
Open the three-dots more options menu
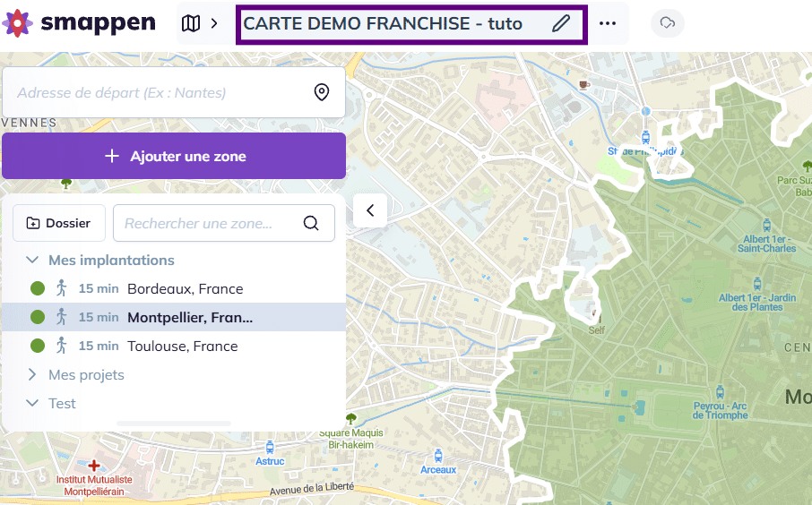[608, 23]
